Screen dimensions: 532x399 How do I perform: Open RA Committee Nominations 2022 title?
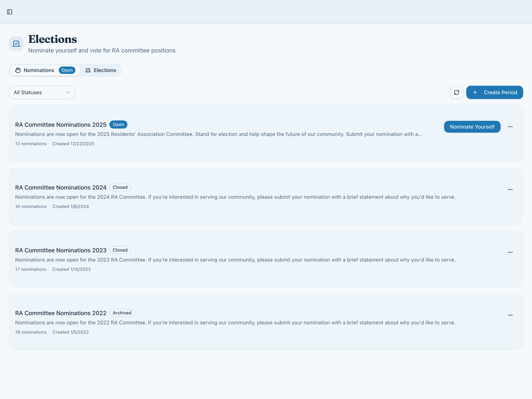pos(61,313)
